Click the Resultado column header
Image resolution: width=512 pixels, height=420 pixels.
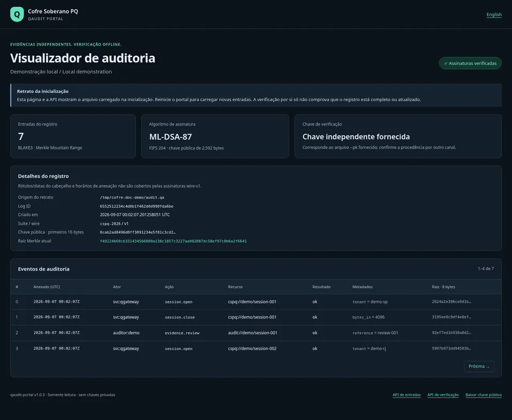(x=321, y=287)
